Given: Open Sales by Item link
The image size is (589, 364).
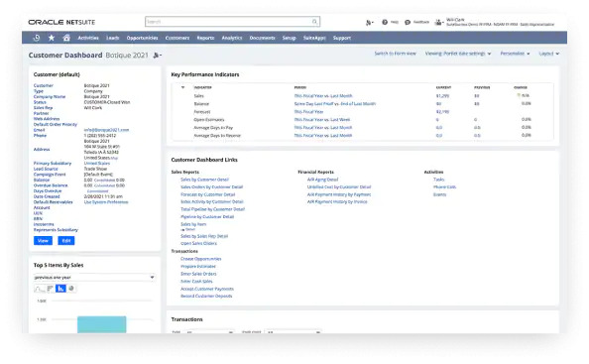Looking at the screenshot, I should click(193, 224).
